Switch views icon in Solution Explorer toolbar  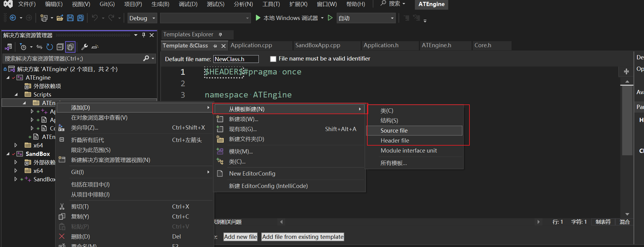pos(8,47)
